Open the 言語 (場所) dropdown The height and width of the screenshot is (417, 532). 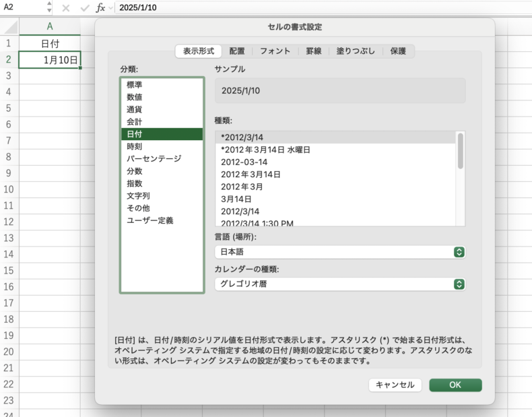(x=340, y=252)
